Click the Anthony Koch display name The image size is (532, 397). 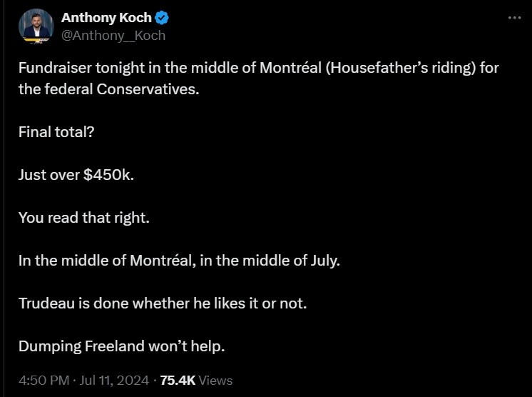tap(106, 18)
